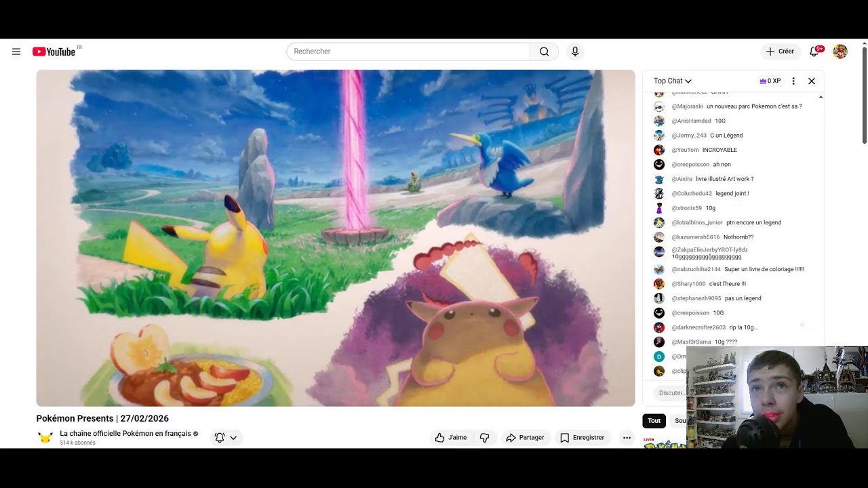868x488 pixels.
Task: Click @creepoisson 'ah non' message
Action: (722, 165)
